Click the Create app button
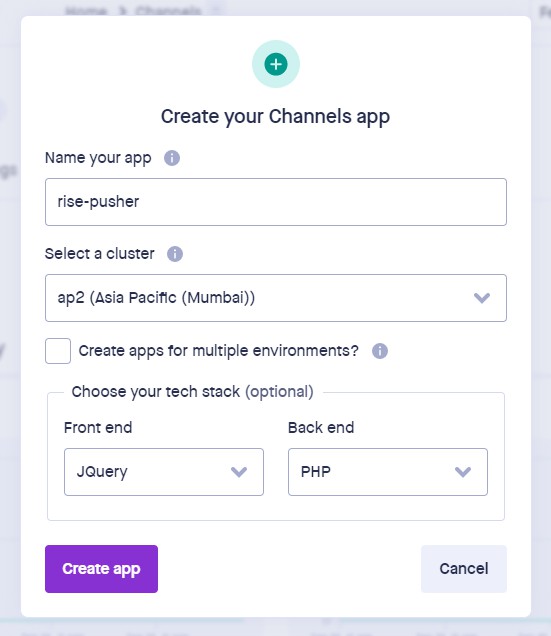The height and width of the screenshot is (636, 551). pos(101,569)
